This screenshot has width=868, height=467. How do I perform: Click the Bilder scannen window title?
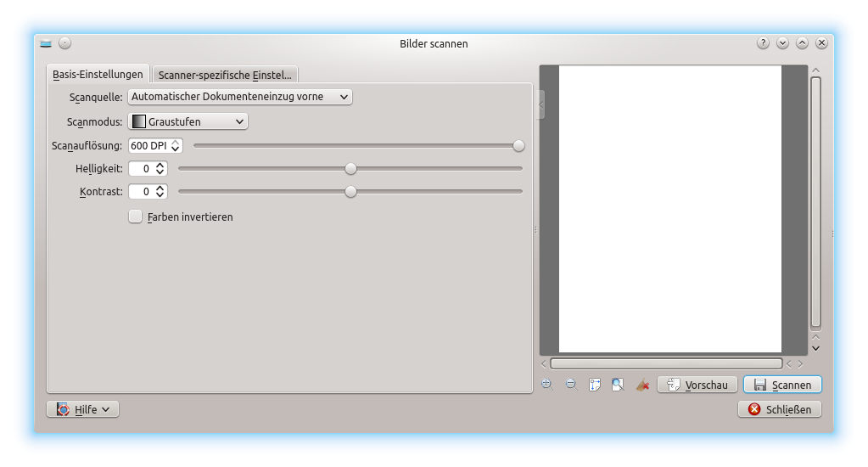434,44
